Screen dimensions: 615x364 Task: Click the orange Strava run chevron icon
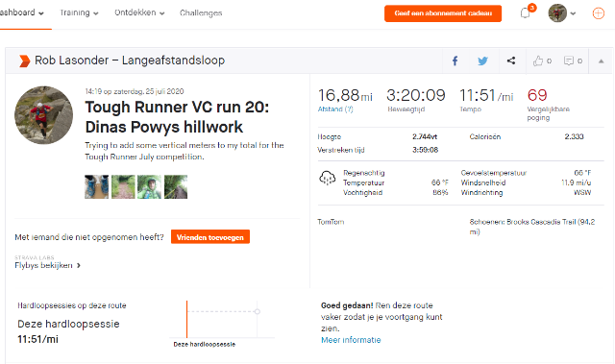pos(24,61)
